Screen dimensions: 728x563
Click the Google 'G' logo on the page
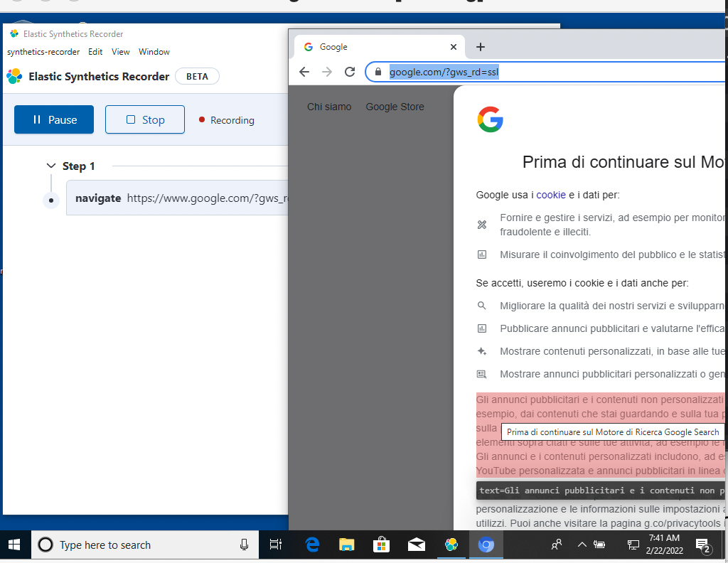pyautogui.click(x=490, y=121)
